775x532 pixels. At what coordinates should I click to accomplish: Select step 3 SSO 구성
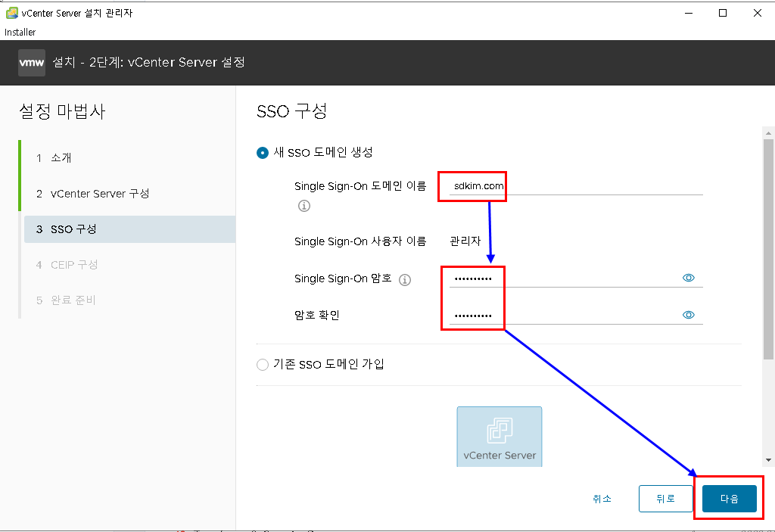coord(129,229)
